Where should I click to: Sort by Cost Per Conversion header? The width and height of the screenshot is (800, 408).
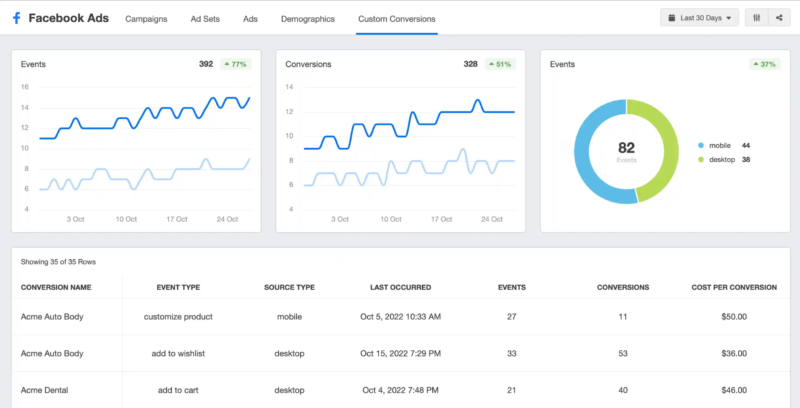(x=734, y=288)
